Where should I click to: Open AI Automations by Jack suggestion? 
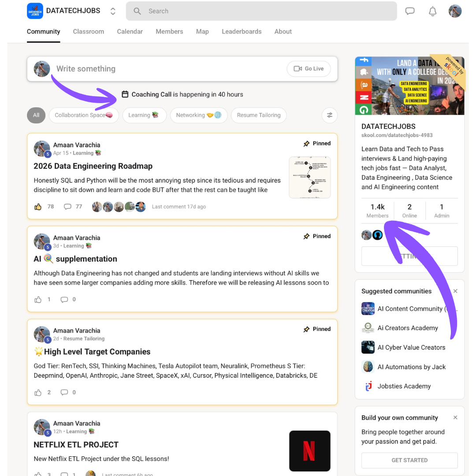pos(403,367)
